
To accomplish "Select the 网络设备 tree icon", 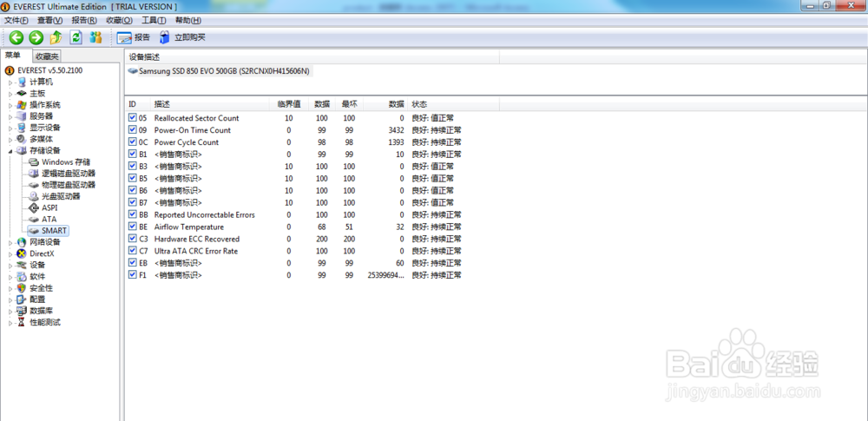I will pos(22,242).
